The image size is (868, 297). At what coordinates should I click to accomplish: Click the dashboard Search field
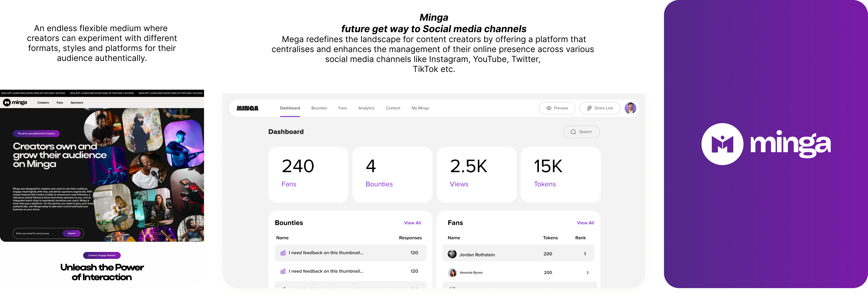[581, 132]
